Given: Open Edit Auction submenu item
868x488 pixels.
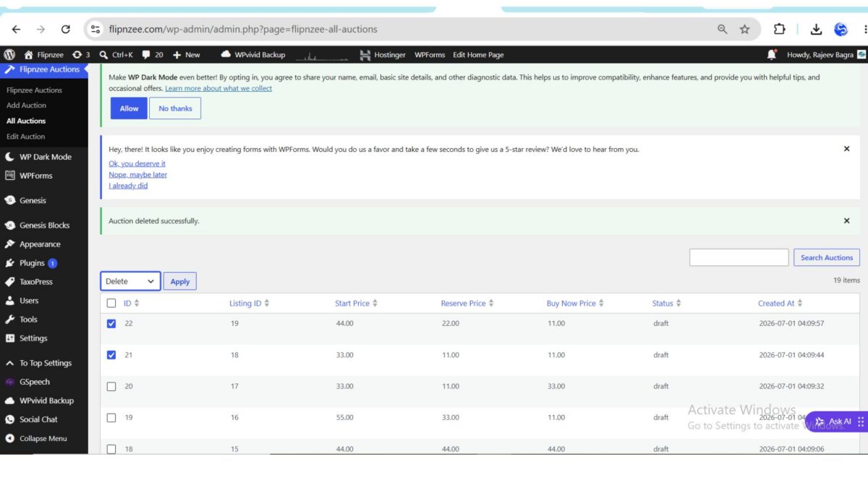Looking at the screenshot, I should (25, 137).
